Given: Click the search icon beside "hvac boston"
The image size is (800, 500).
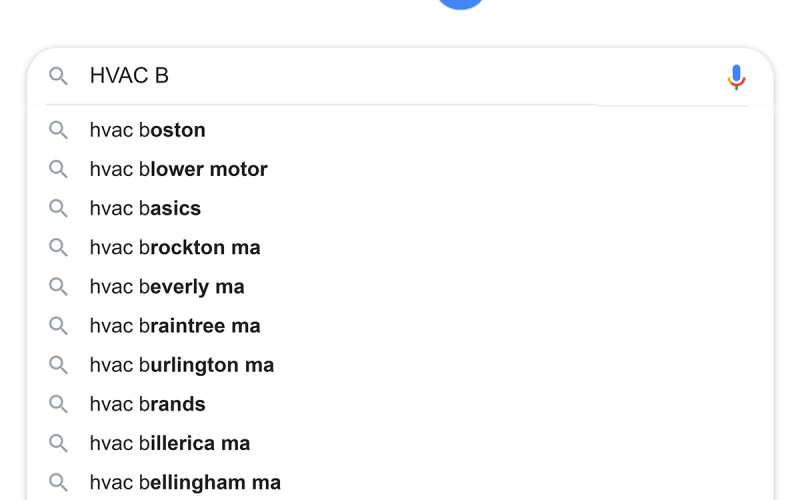Looking at the screenshot, I should pyautogui.click(x=59, y=130).
